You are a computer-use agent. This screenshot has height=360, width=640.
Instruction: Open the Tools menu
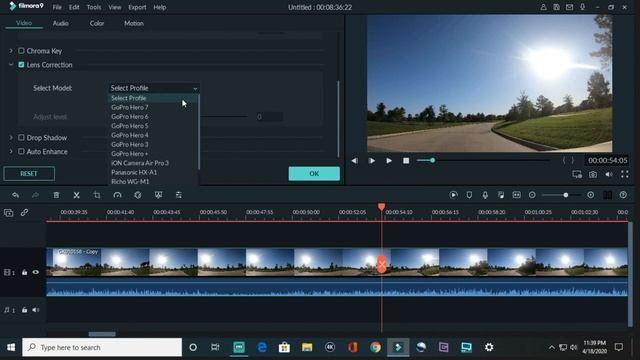tap(94, 7)
